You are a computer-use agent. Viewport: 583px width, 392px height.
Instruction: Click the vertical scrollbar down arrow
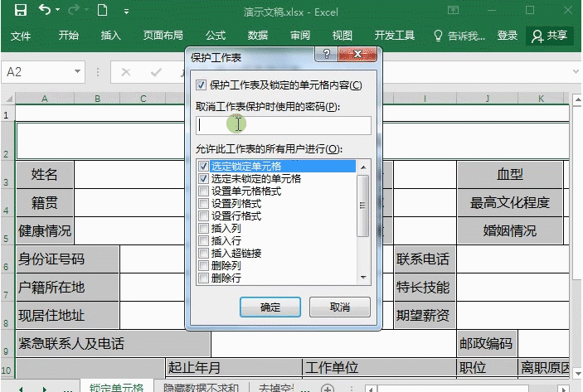(x=577, y=373)
